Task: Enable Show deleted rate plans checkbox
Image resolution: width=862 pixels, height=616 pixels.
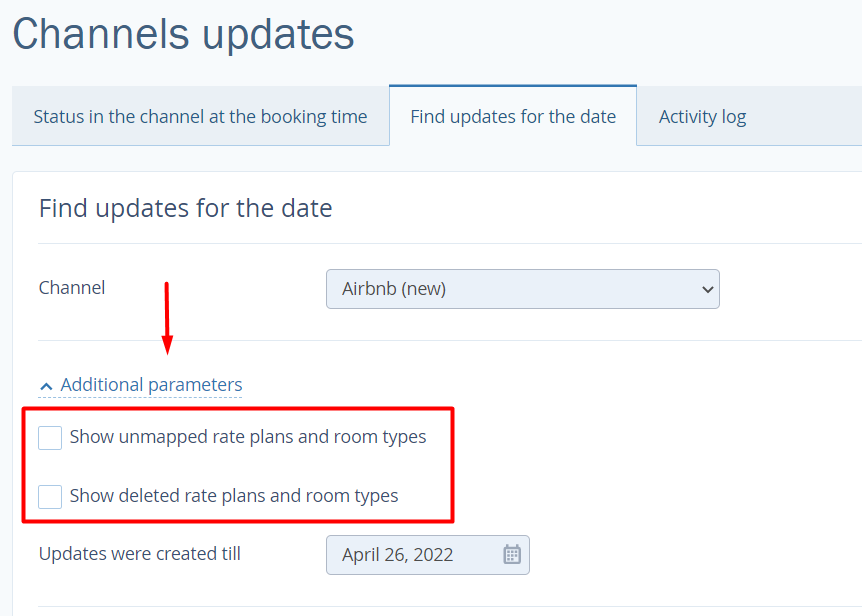Action: [x=50, y=497]
